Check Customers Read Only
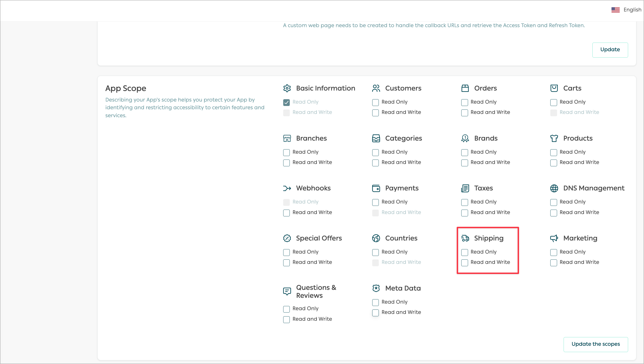Image resolution: width=644 pixels, height=364 pixels. click(375, 102)
